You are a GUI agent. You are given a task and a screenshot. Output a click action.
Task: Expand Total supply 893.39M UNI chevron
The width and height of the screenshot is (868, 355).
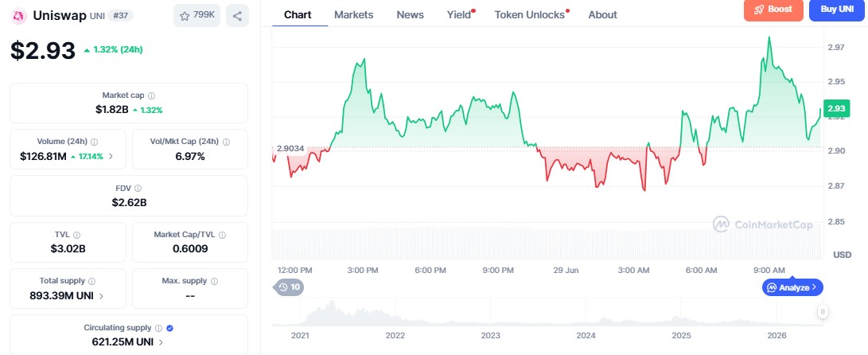(101, 296)
